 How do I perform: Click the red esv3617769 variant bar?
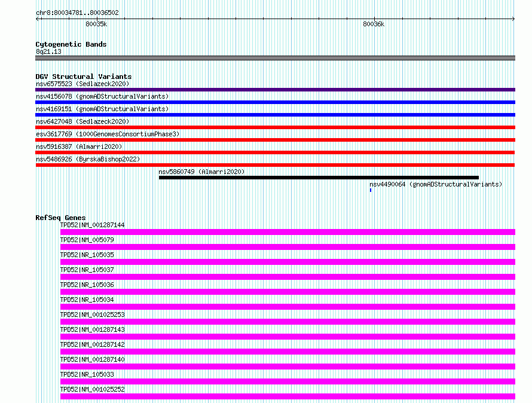(275, 140)
